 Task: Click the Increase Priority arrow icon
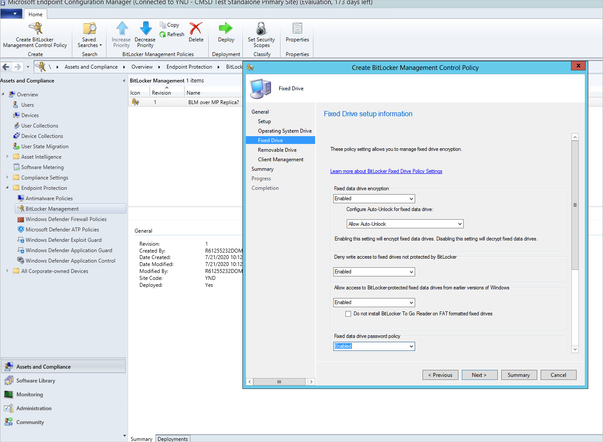[x=122, y=28]
